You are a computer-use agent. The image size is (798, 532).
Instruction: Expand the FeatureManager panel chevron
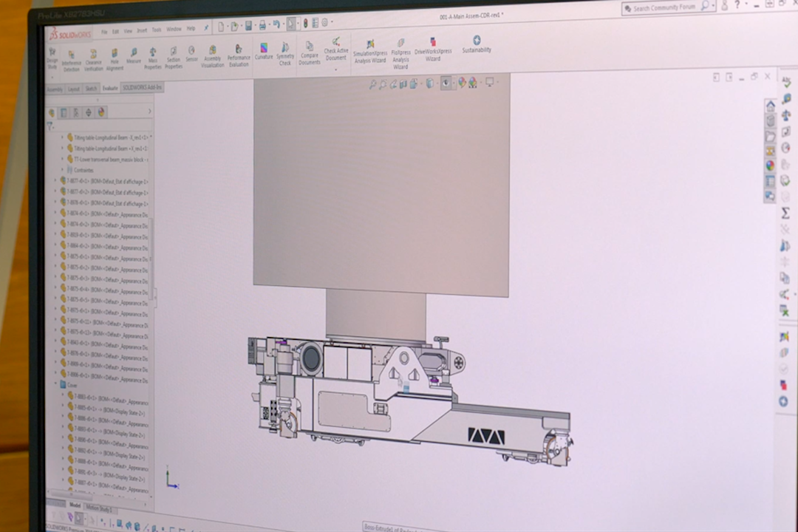click(x=149, y=111)
